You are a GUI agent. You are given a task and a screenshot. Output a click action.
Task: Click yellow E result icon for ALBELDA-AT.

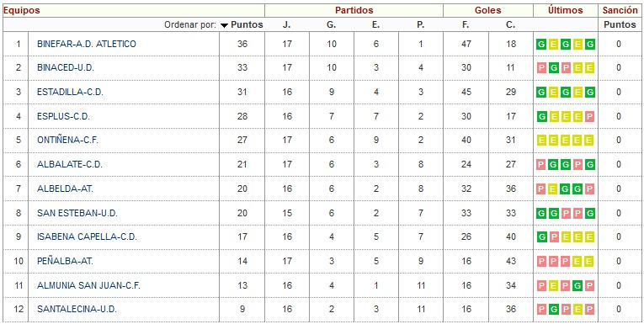click(554, 189)
